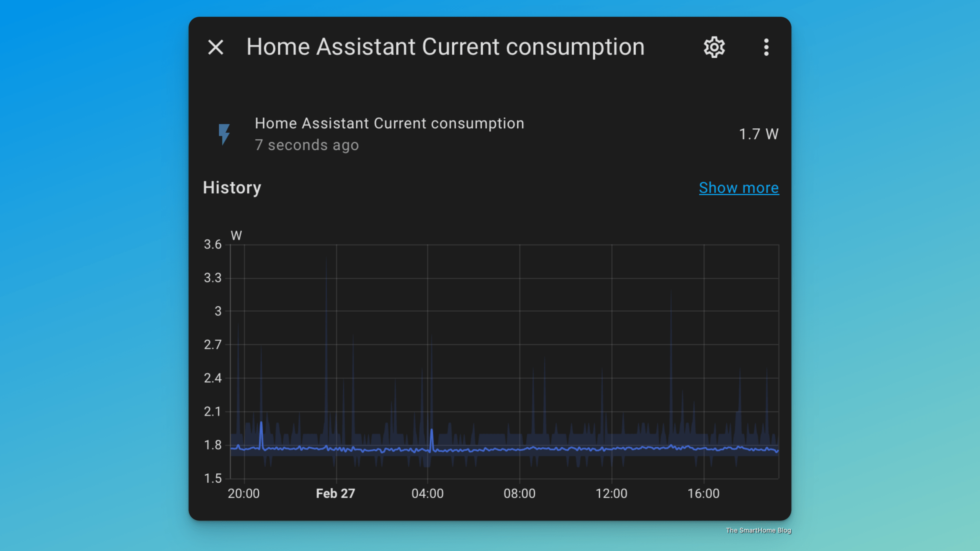Close the Current consumption dialog
The width and height of the screenshot is (980, 551).
click(x=216, y=47)
